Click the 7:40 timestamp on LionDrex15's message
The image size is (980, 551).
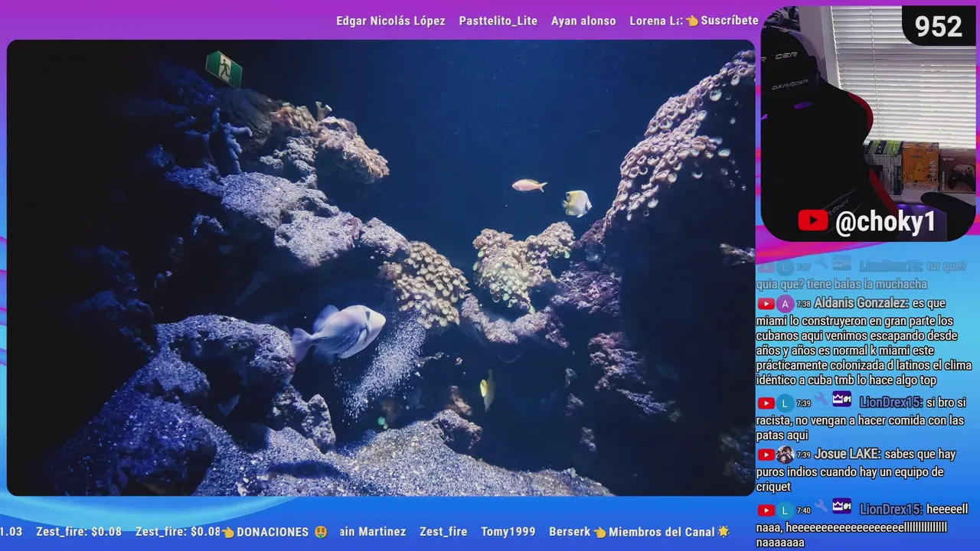coord(803,510)
